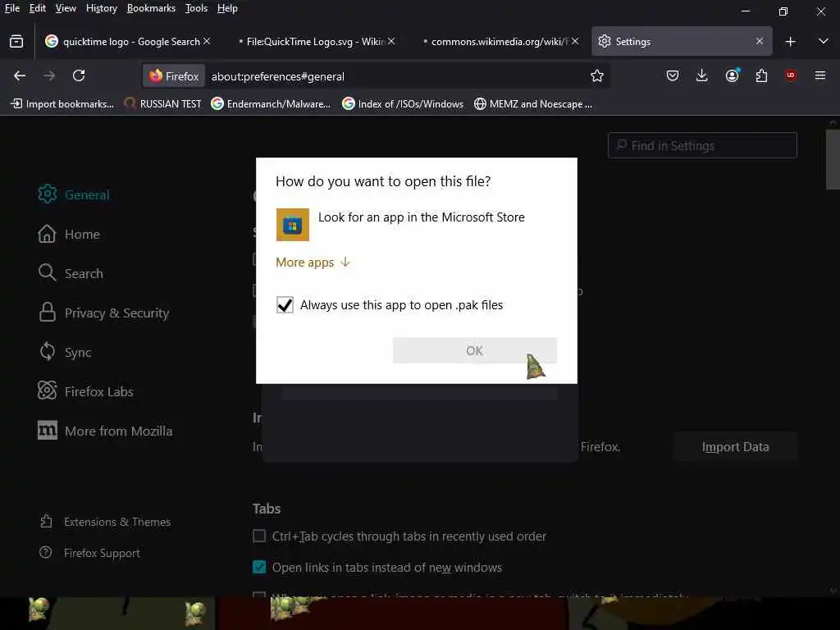The height and width of the screenshot is (630, 840).
Task: Open the History menu
Action: [x=101, y=8]
